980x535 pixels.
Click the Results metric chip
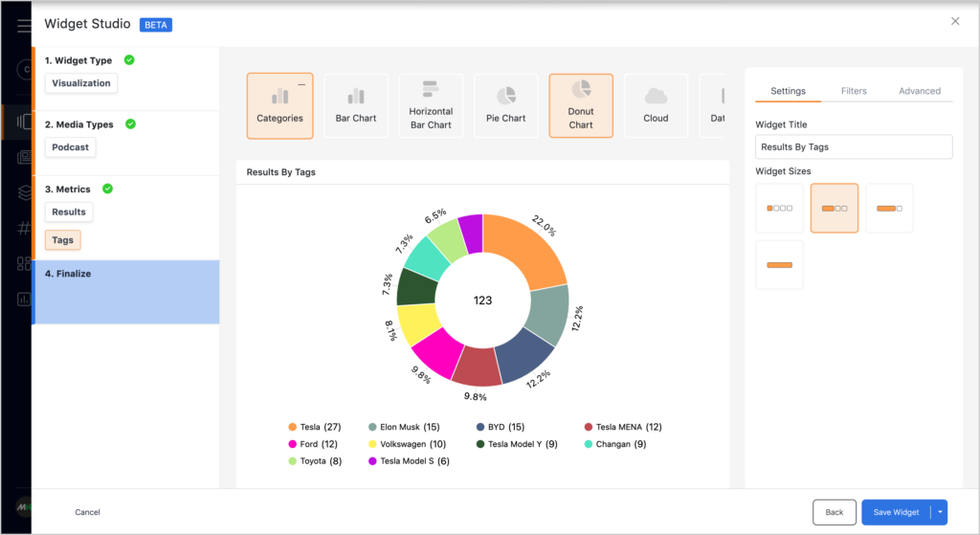[x=69, y=212]
